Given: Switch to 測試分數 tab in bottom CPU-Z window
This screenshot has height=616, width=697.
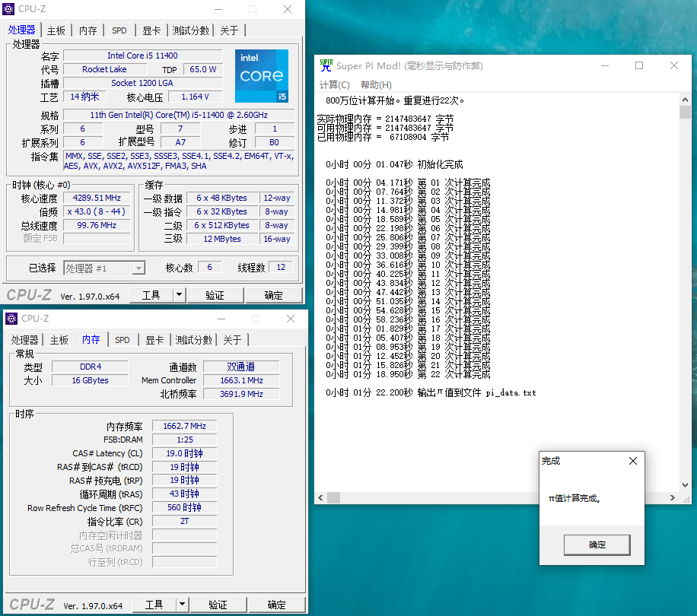Looking at the screenshot, I should [x=193, y=340].
